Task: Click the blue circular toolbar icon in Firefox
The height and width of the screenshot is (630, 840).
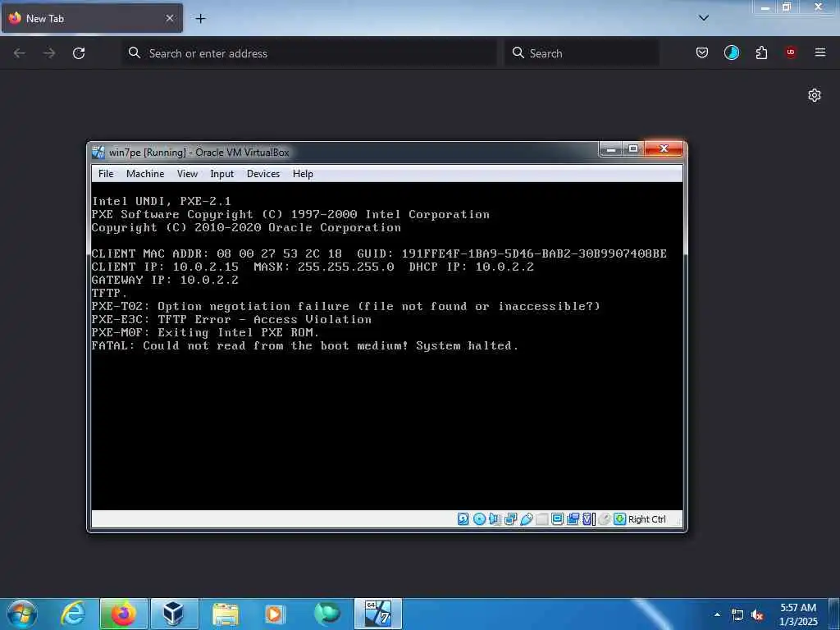Action: [x=731, y=52]
